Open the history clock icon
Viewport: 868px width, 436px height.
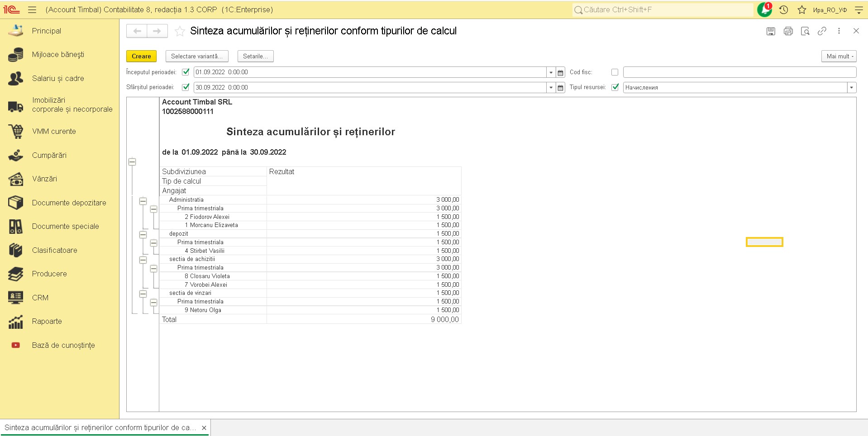pyautogui.click(x=784, y=9)
